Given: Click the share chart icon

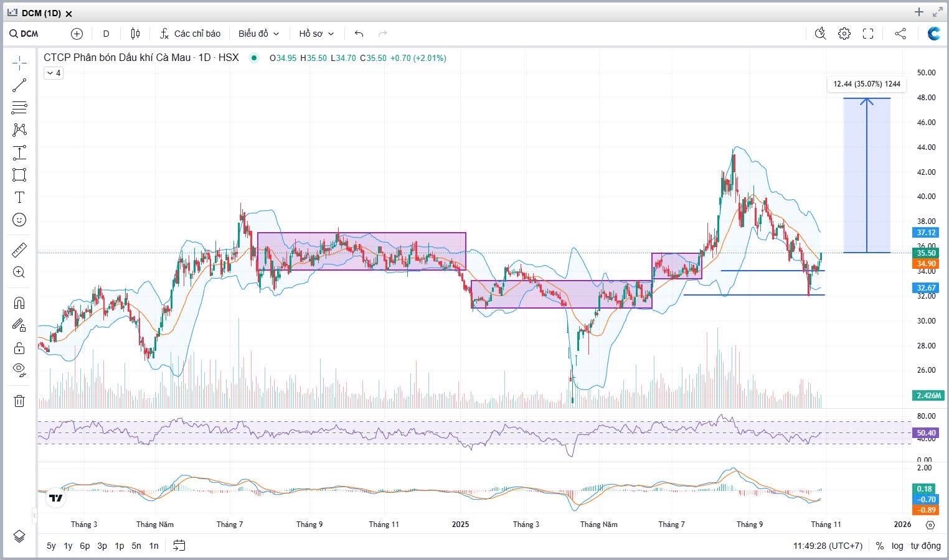Looking at the screenshot, I should [x=900, y=34].
